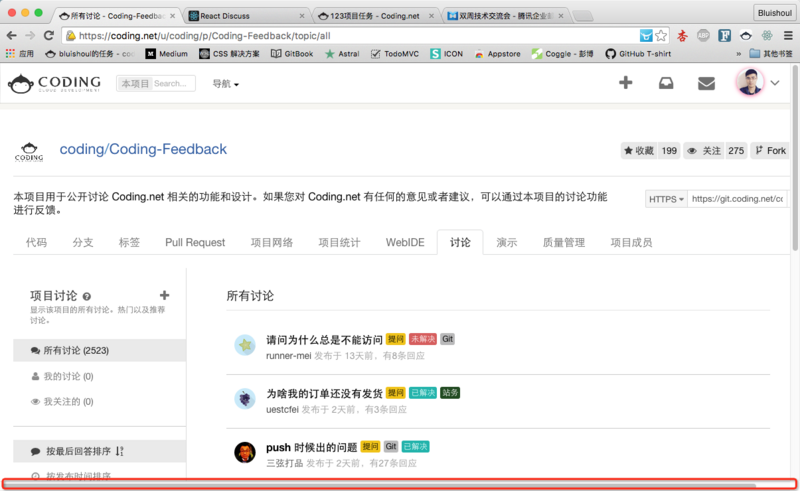
Task: Open the Medium bookmark
Action: [x=167, y=54]
